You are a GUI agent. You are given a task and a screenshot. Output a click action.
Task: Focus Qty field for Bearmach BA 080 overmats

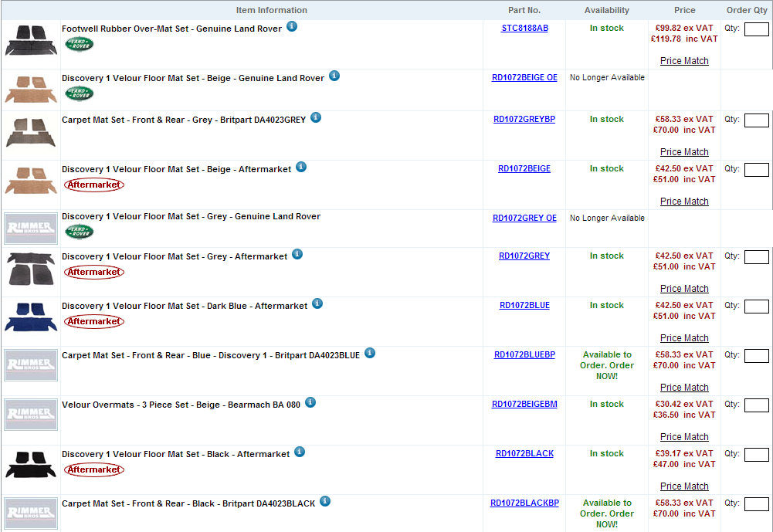756,405
